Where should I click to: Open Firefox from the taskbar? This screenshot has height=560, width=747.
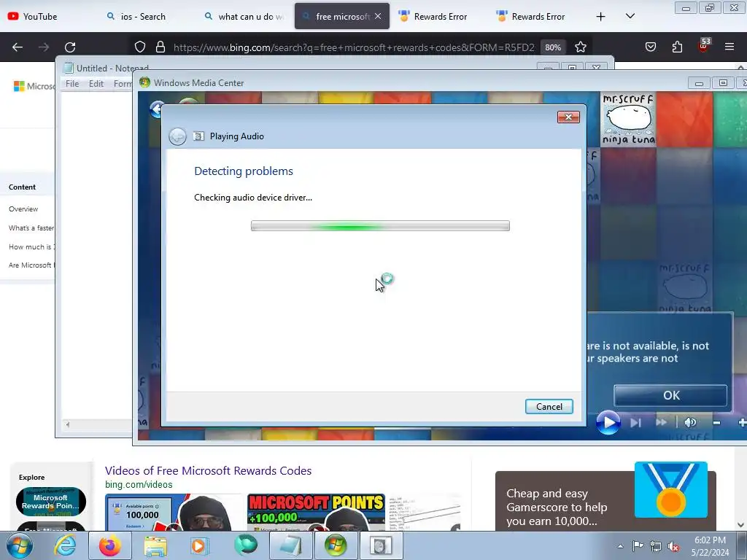pos(110,545)
